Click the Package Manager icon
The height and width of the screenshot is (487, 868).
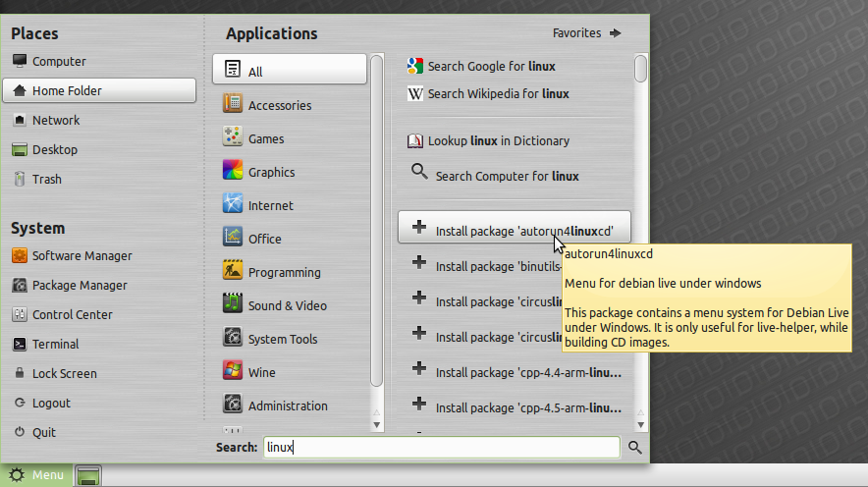pos(20,285)
